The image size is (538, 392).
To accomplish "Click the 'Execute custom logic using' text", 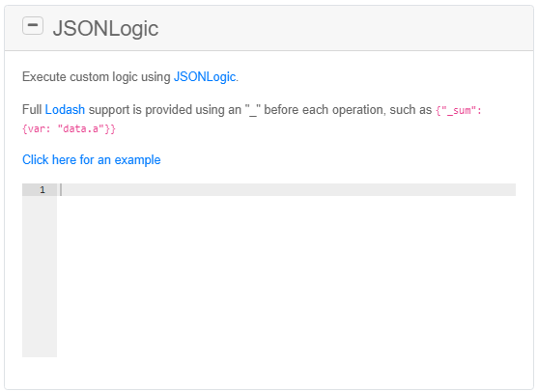I will coord(96,77).
